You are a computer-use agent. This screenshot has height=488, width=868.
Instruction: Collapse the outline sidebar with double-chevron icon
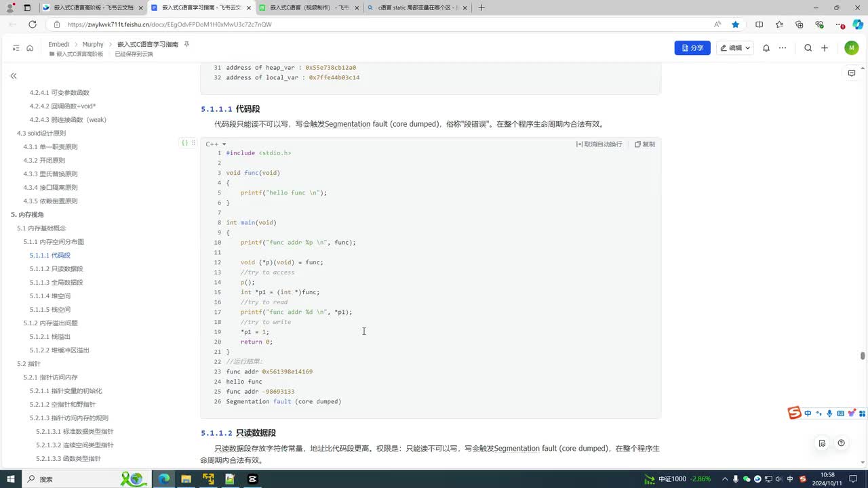tap(13, 76)
